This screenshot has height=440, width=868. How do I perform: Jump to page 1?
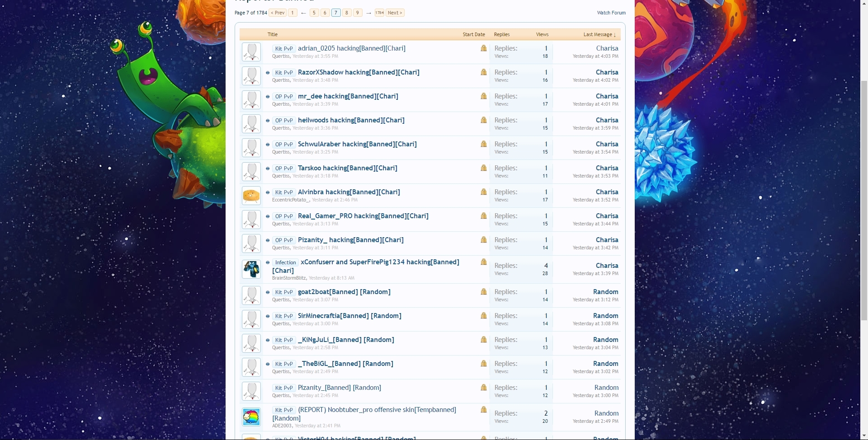(x=292, y=13)
